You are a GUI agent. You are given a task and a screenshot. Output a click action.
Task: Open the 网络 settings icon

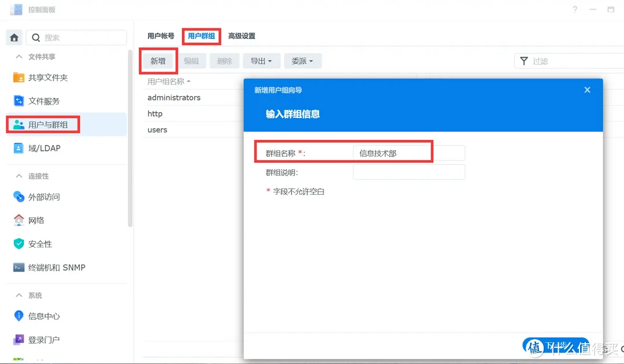coord(36,220)
